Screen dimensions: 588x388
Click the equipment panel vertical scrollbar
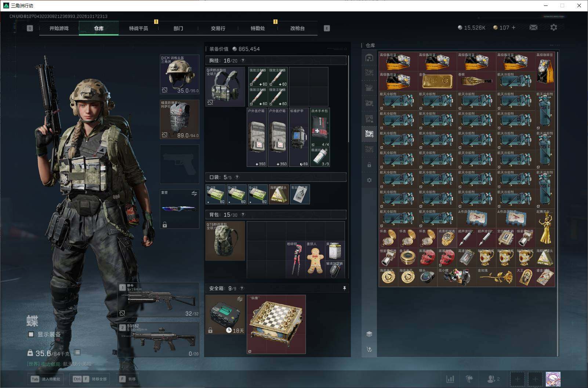pos(348,99)
